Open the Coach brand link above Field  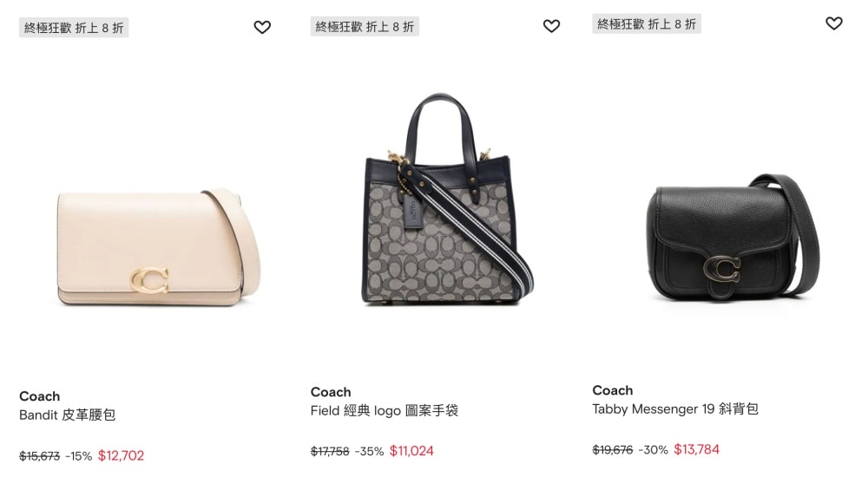[x=331, y=392]
